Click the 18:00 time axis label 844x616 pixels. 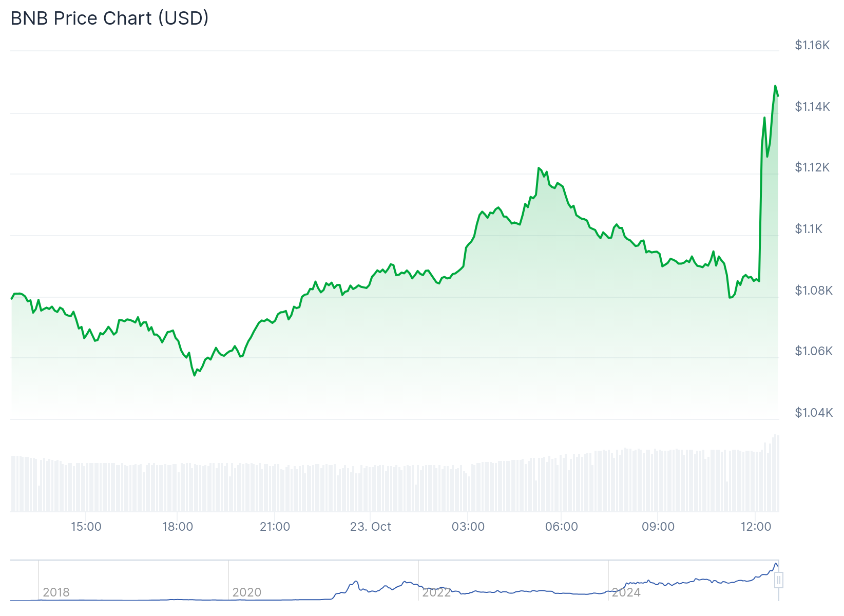(x=178, y=527)
